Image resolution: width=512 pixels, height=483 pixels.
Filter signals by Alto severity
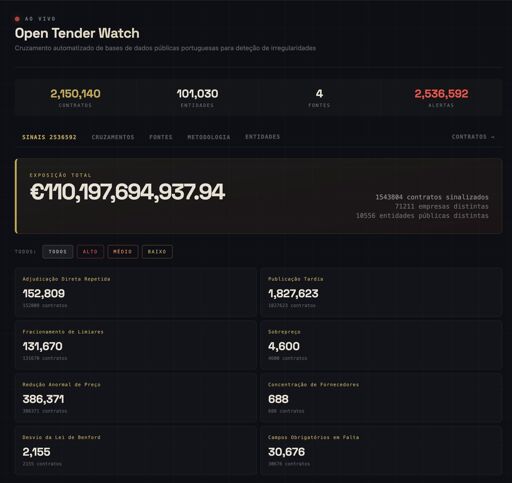pos(90,252)
